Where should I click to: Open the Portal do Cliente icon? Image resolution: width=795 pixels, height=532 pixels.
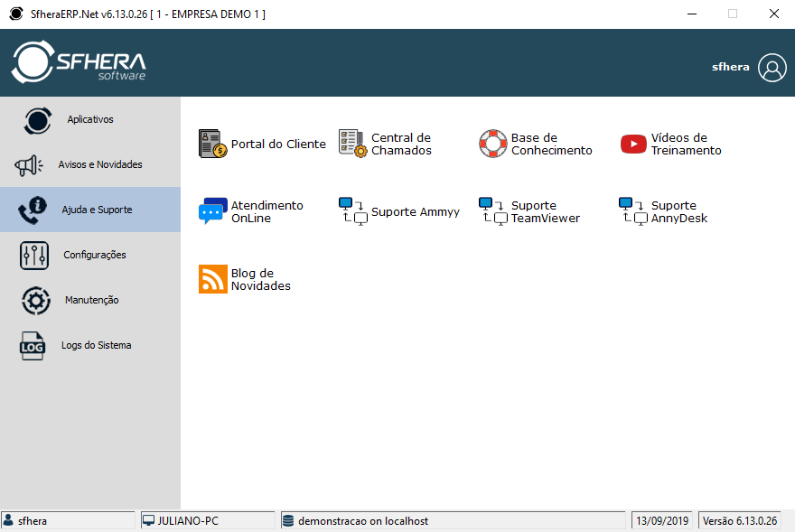click(213, 144)
